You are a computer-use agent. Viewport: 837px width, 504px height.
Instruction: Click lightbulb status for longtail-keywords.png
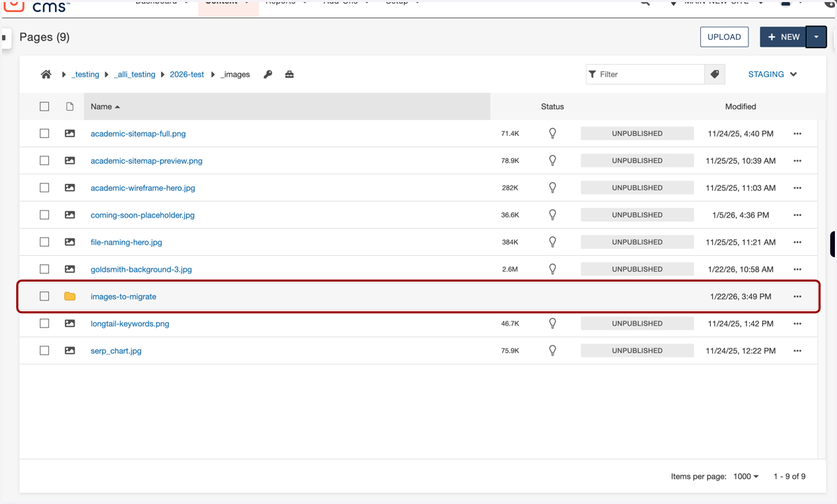coord(552,323)
